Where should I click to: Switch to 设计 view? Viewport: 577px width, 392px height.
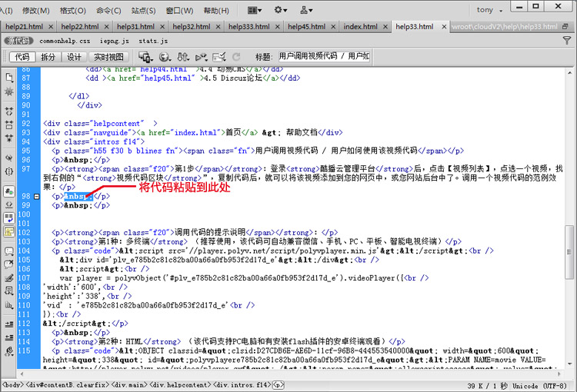coord(74,57)
